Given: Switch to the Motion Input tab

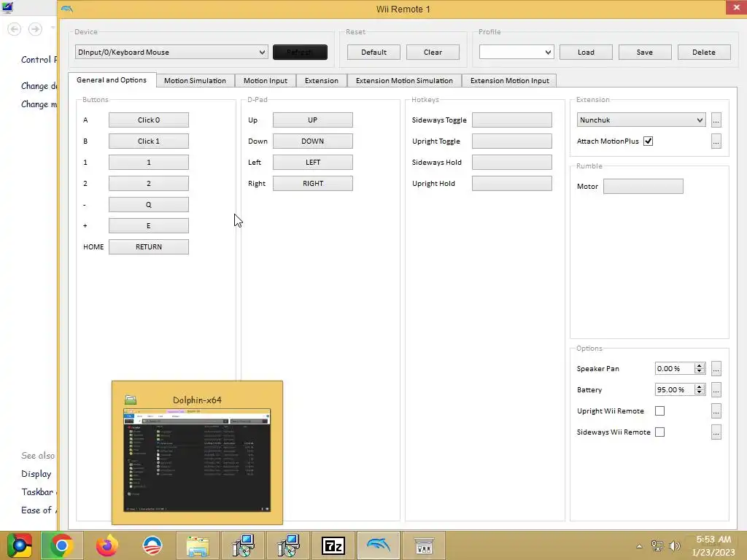Looking at the screenshot, I should 266,81.
